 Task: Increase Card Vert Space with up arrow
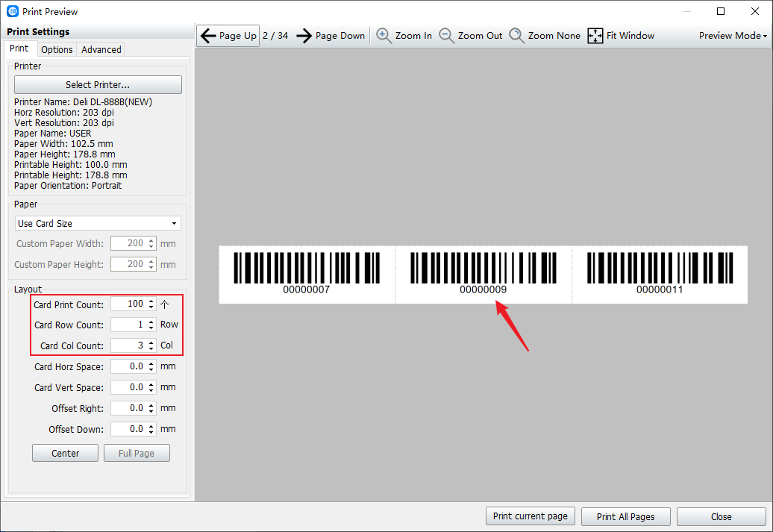pyautogui.click(x=151, y=384)
